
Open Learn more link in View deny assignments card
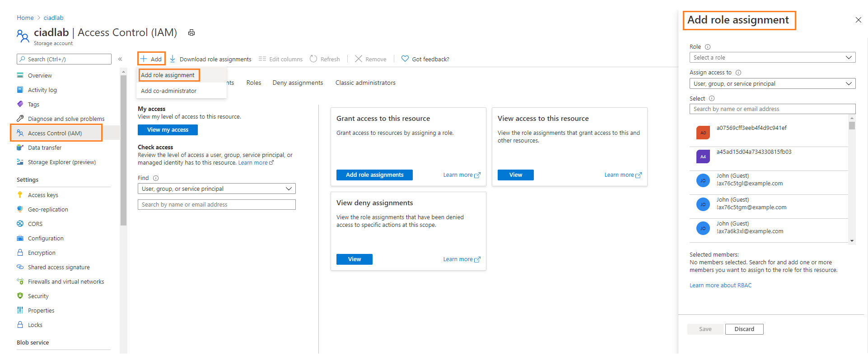click(462, 259)
